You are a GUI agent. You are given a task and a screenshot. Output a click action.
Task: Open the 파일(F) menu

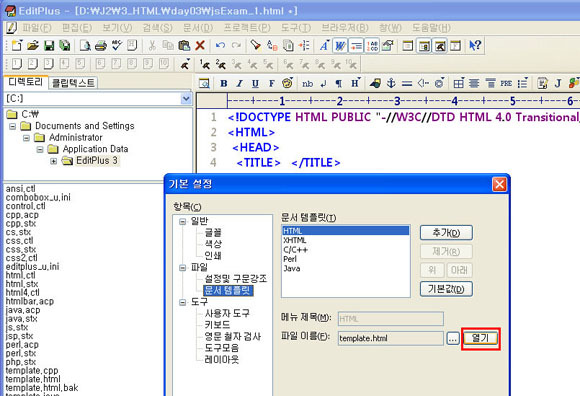tap(36, 28)
